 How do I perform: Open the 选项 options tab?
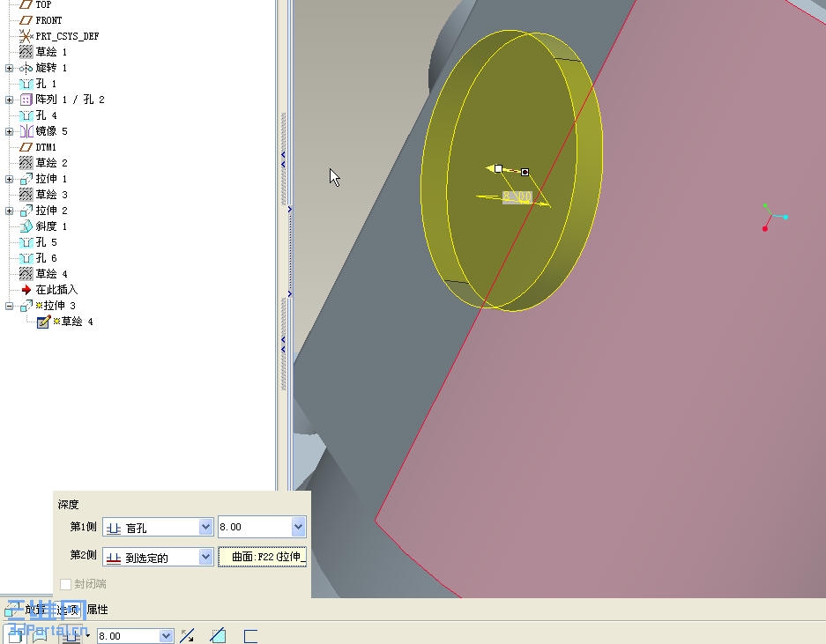(x=69, y=611)
